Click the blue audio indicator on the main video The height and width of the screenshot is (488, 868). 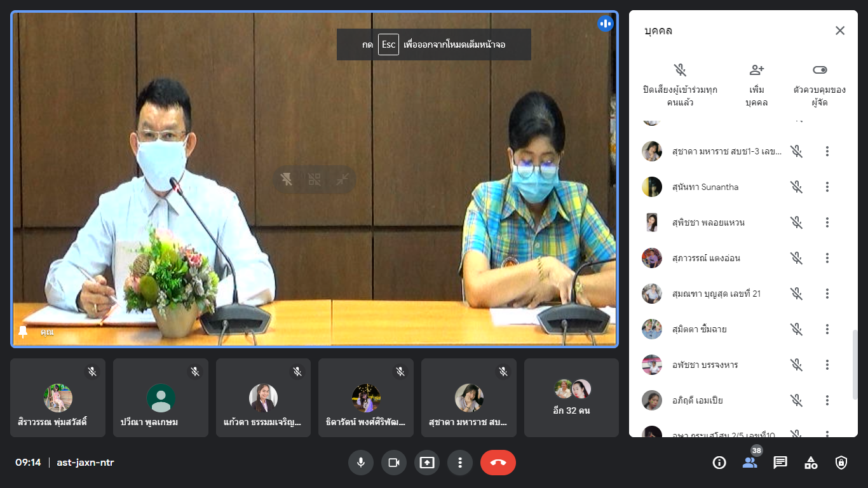tap(605, 24)
